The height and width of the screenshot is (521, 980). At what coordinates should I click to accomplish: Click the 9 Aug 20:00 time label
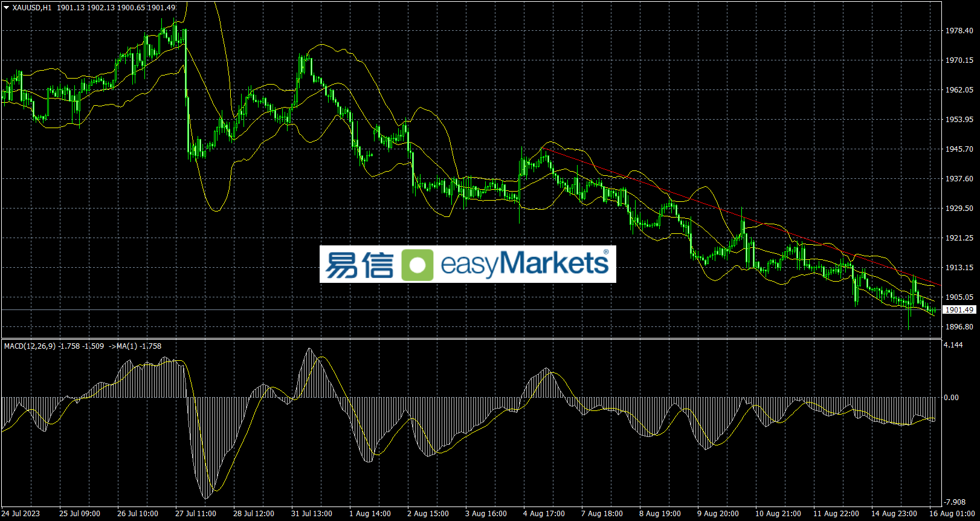click(718, 514)
